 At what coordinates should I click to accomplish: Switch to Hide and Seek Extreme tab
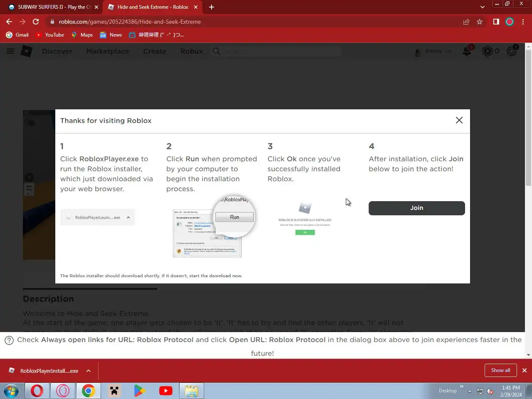pyautogui.click(x=152, y=7)
